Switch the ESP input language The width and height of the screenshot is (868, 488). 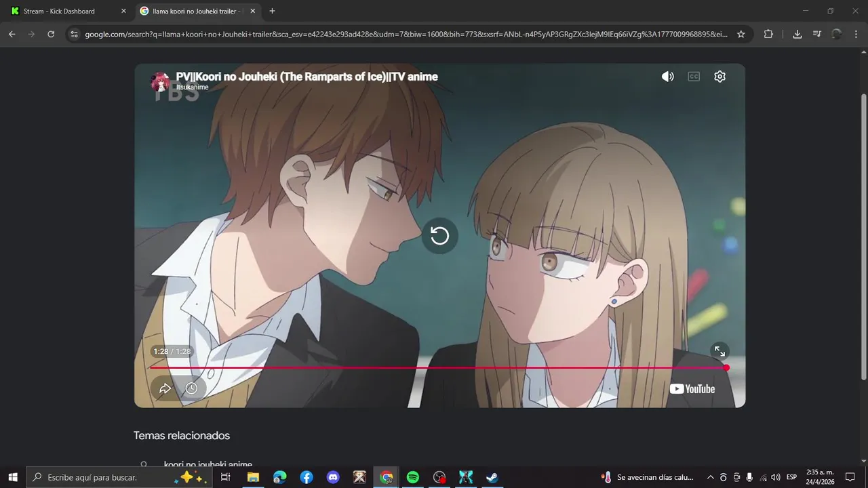pos(791,477)
